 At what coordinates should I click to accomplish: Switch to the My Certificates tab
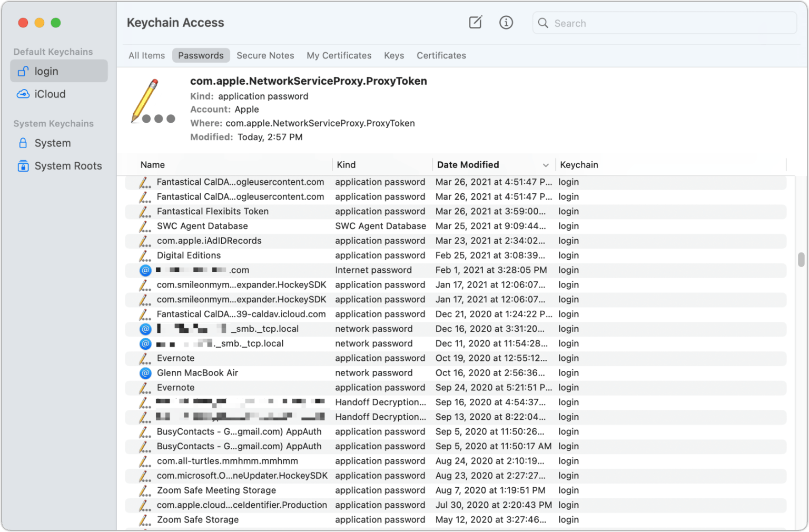coord(339,56)
